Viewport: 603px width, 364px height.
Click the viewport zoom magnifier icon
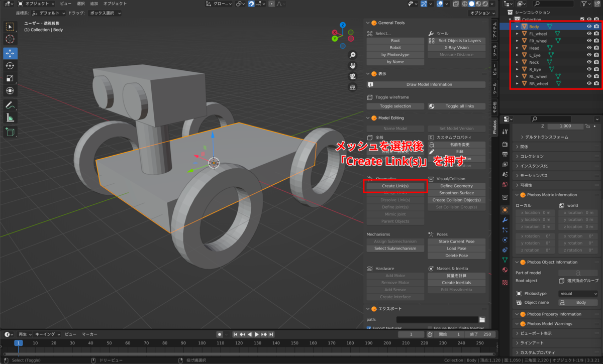click(x=353, y=55)
